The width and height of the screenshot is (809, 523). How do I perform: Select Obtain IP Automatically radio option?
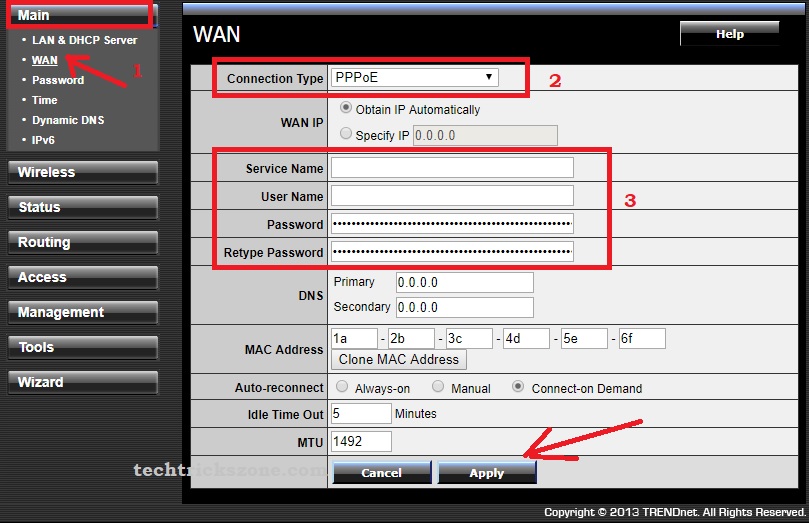(x=347, y=108)
